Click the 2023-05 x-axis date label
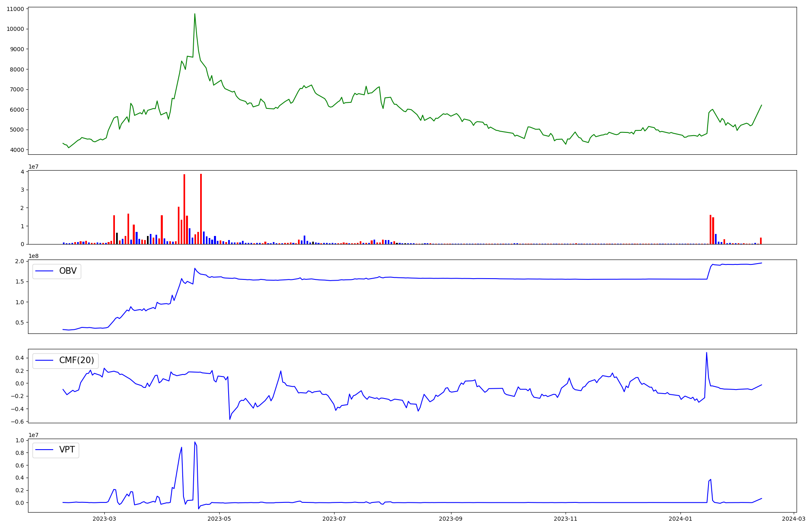The image size is (812, 528). 219,519
